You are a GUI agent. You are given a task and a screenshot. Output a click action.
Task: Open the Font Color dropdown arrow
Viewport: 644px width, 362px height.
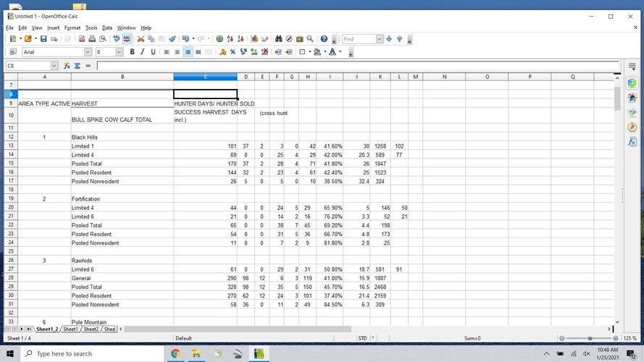point(340,51)
